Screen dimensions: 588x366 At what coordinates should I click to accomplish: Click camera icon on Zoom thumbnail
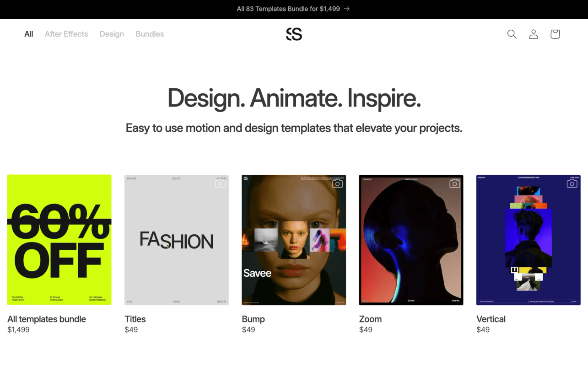[x=454, y=183]
